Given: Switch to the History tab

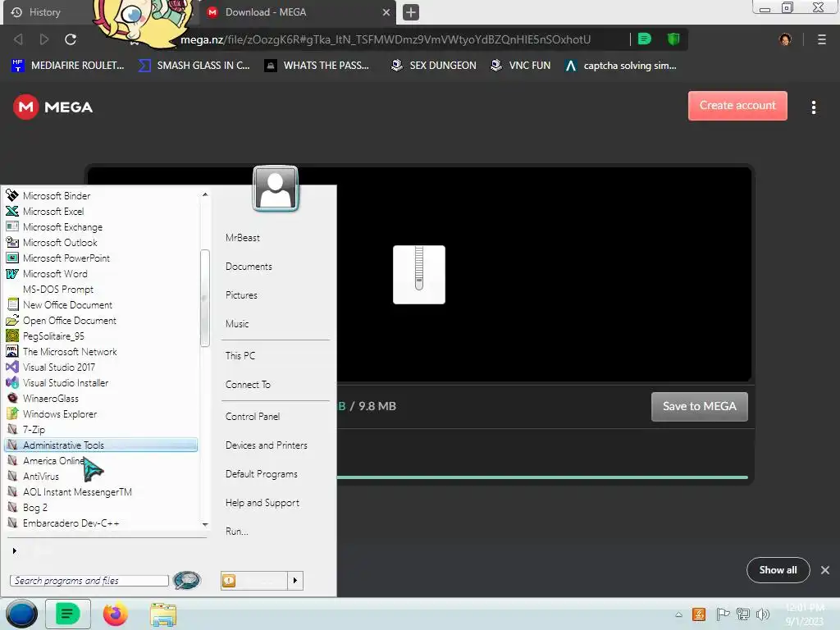Looking at the screenshot, I should pyautogui.click(x=45, y=11).
